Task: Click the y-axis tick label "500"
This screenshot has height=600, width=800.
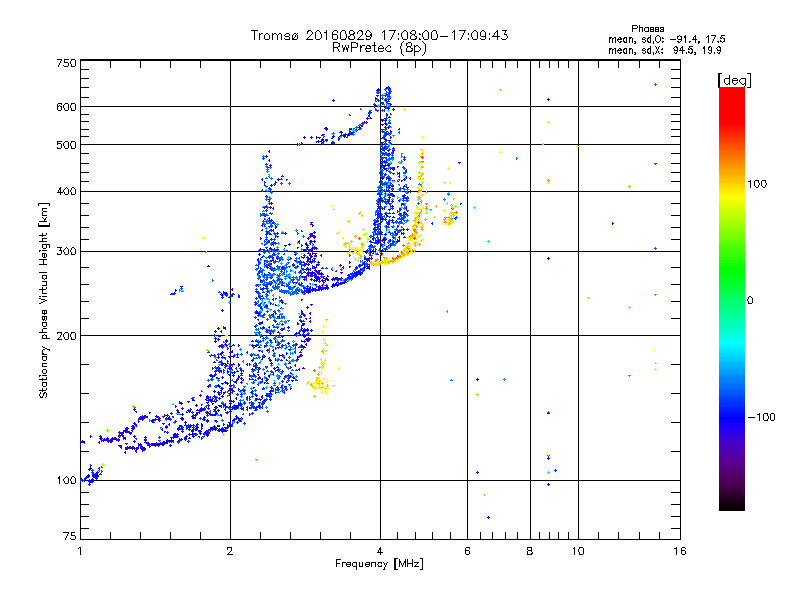Action: (x=66, y=145)
